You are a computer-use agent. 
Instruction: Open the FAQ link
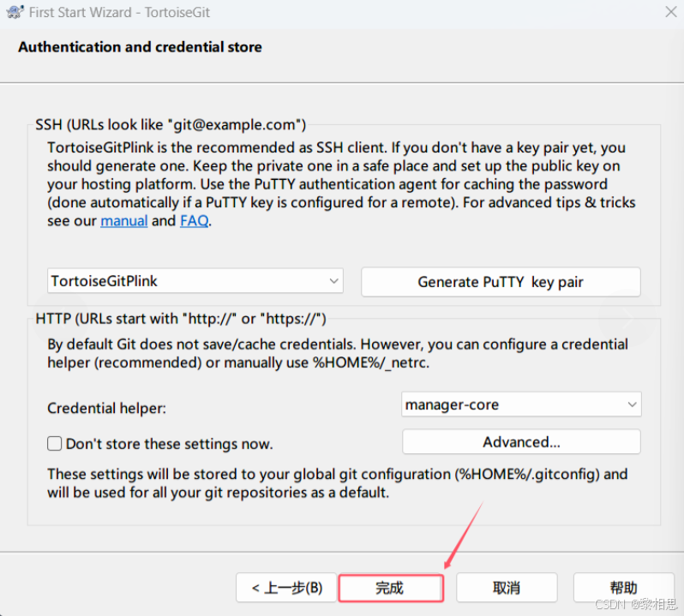194,221
